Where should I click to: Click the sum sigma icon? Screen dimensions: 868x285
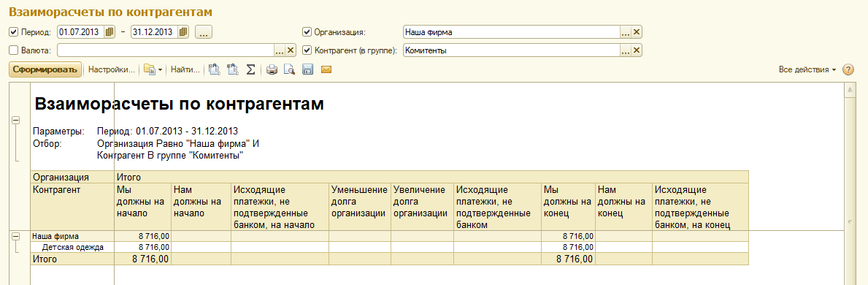pyautogui.click(x=251, y=70)
